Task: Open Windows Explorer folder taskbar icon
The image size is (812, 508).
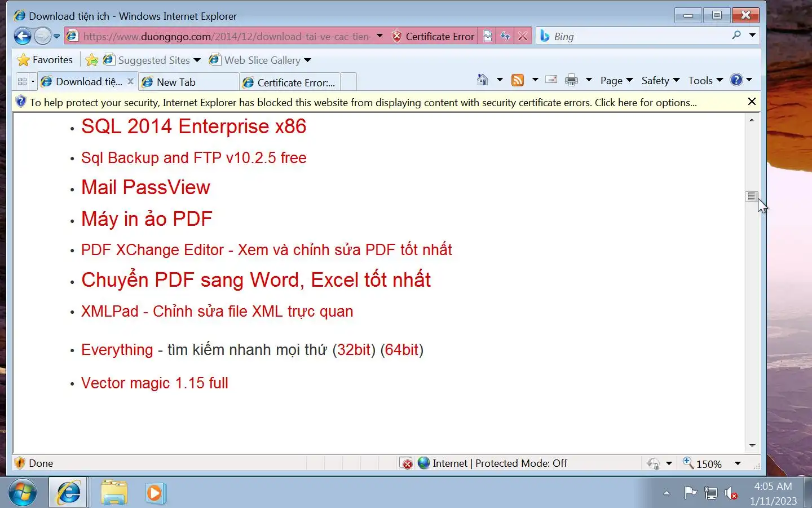Action: [x=114, y=493]
